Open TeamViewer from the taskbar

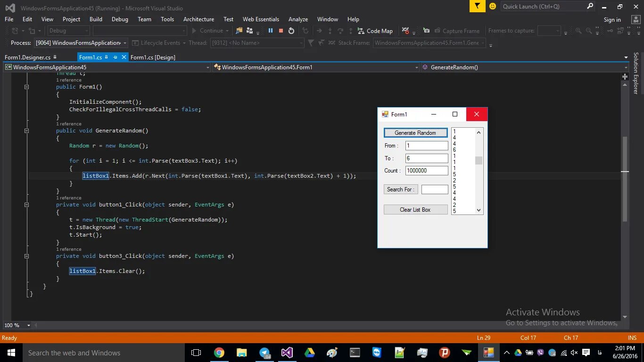[x=377, y=353]
